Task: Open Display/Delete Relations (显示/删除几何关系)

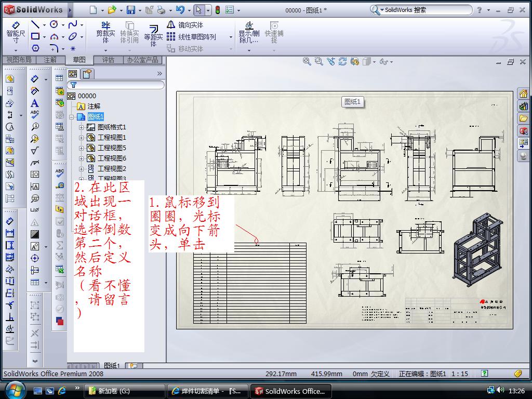Action: [249, 33]
